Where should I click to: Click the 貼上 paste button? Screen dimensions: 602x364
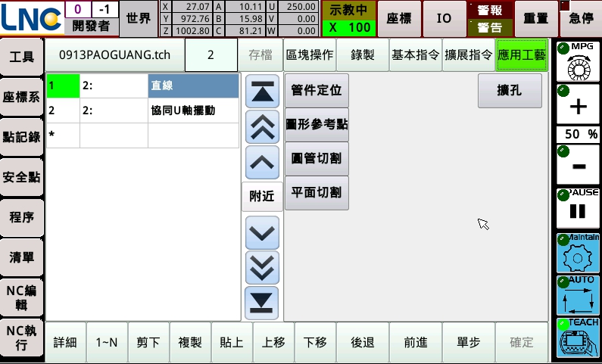click(x=232, y=342)
